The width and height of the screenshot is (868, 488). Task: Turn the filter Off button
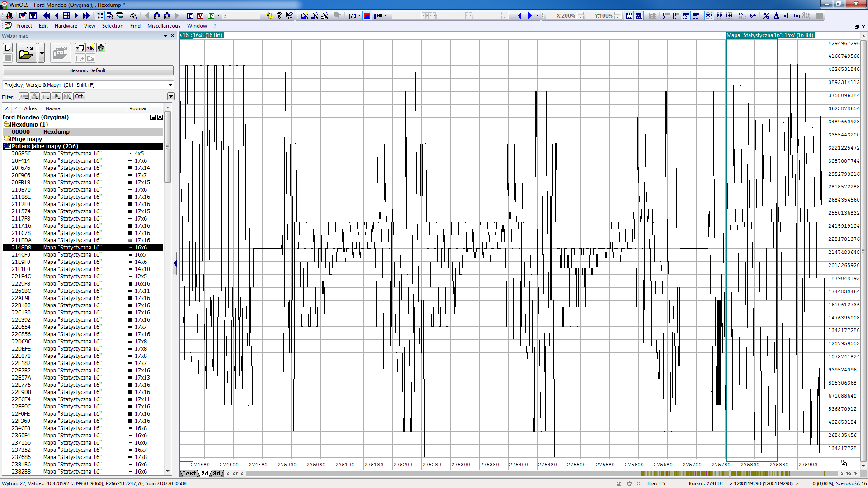click(79, 96)
